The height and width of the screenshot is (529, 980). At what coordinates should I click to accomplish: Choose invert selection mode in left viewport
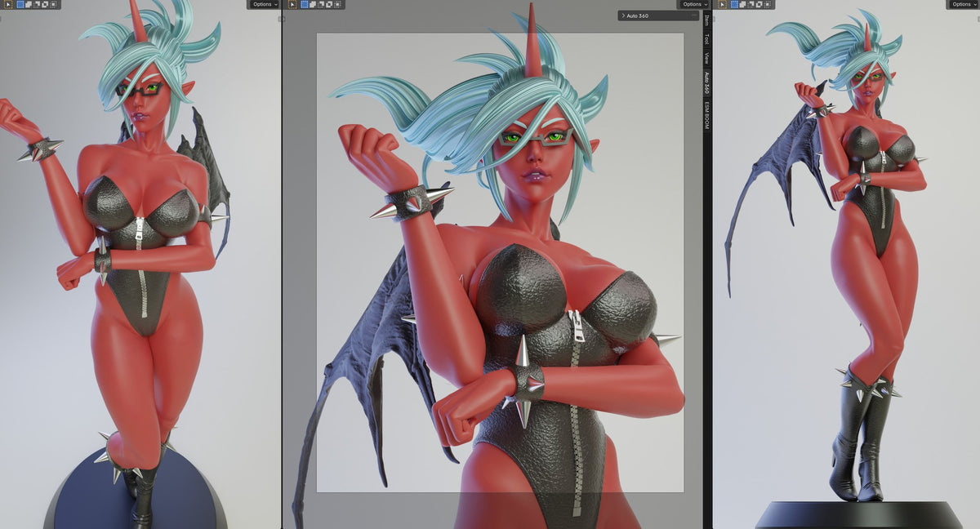coord(45,4)
